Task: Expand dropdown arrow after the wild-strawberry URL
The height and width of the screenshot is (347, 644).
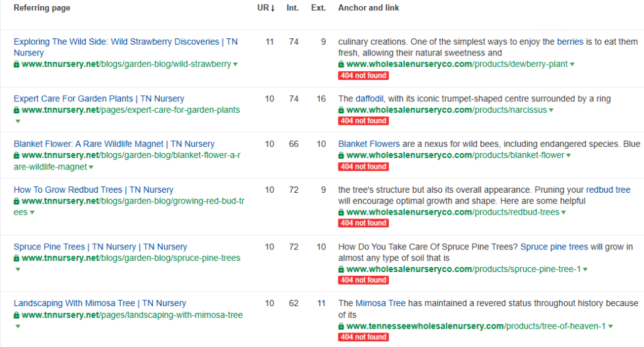Action: [235, 65]
